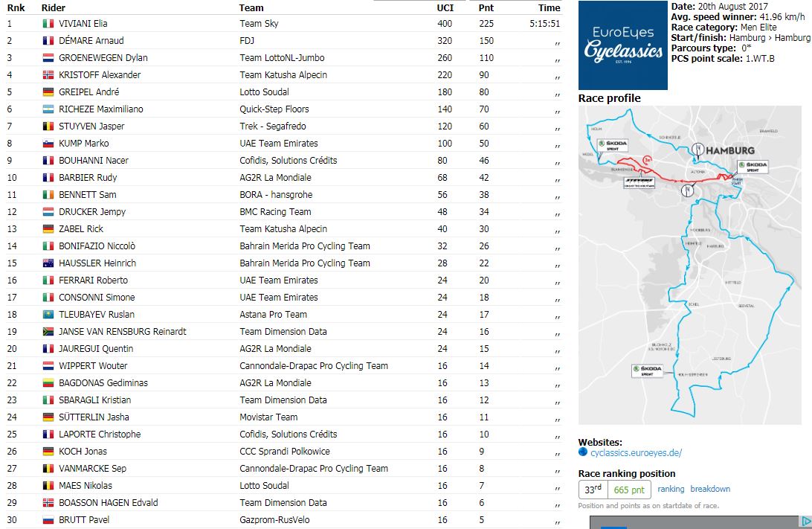Click the German flag beside KOCH Jonas

click(x=48, y=451)
